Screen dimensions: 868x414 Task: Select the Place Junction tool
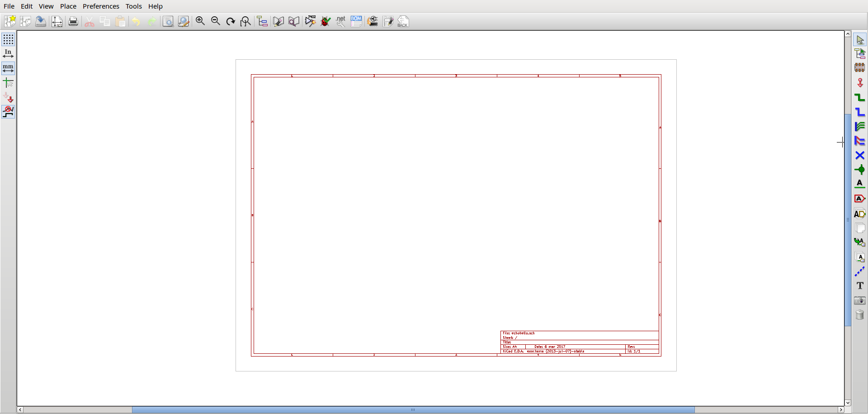coord(860,170)
